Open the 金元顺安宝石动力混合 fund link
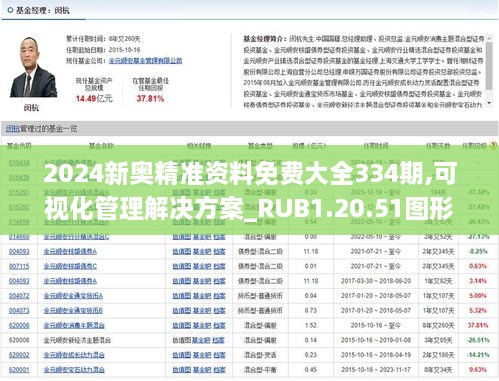Image resolution: width=499 pixels, height=381 pixels. point(74,370)
